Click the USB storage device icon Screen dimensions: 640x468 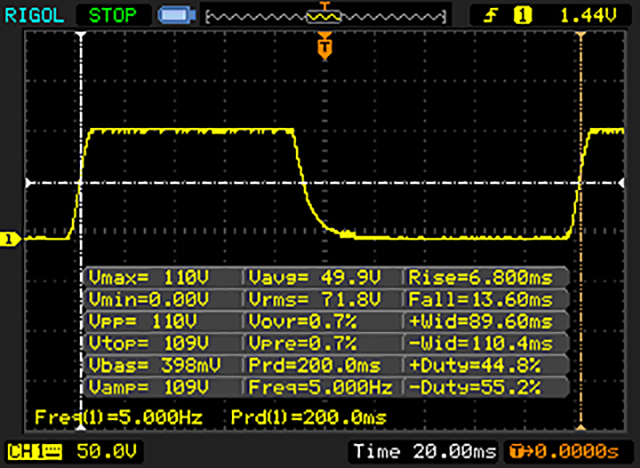coord(176,15)
